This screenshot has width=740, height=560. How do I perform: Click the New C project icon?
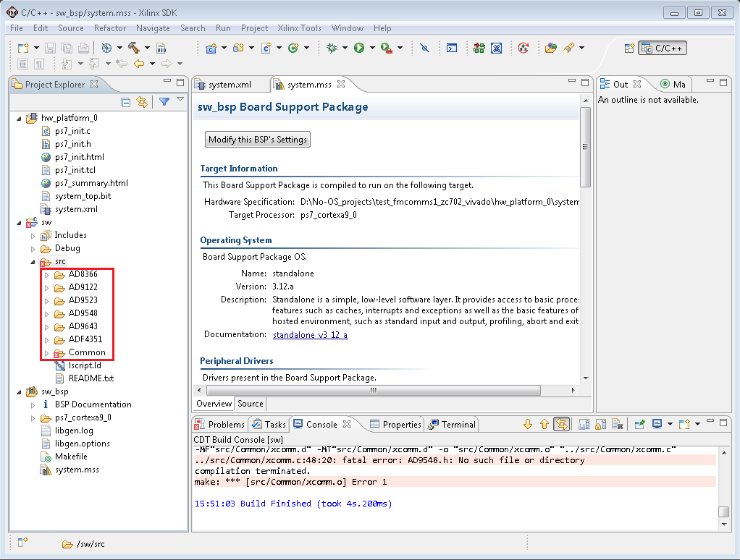point(211,48)
